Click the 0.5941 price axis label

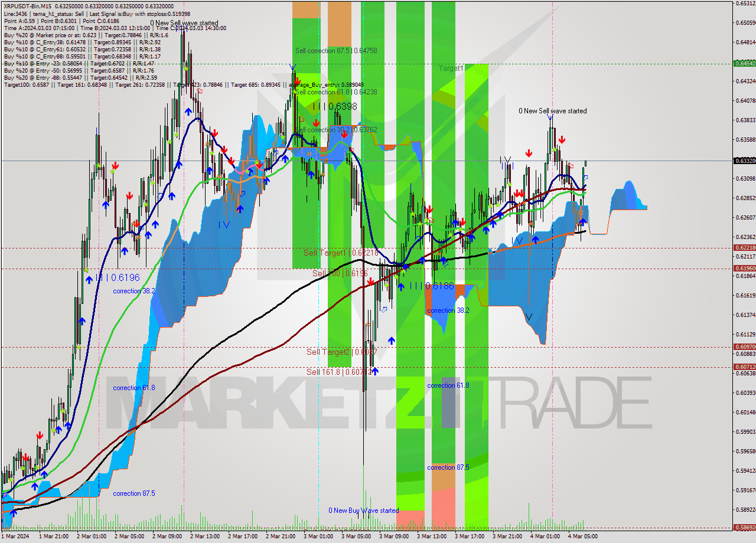pyautogui.click(x=745, y=470)
